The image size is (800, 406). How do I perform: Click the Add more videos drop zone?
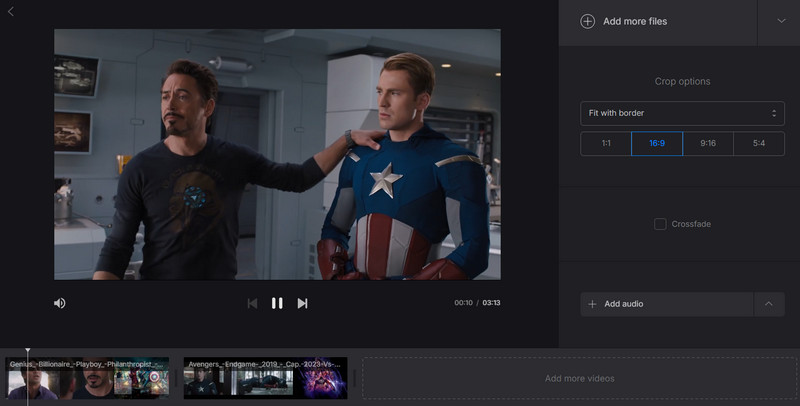pos(579,378)
